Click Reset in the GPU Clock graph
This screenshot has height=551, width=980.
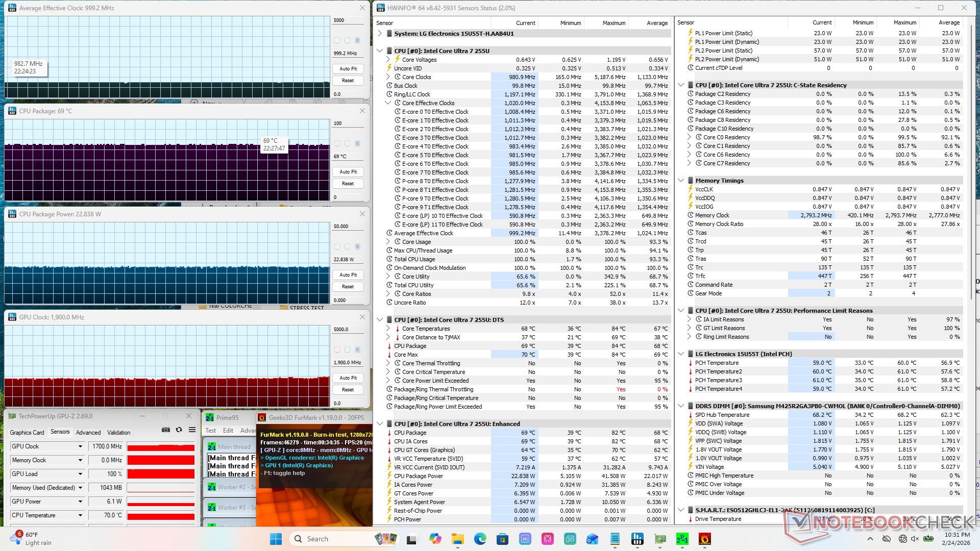pos(348,390)
